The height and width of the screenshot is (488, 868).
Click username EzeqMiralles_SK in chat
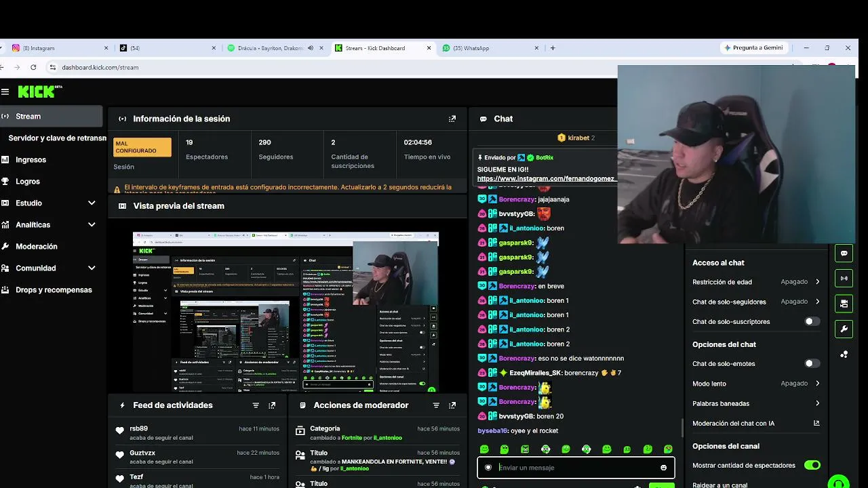point(535,373)
